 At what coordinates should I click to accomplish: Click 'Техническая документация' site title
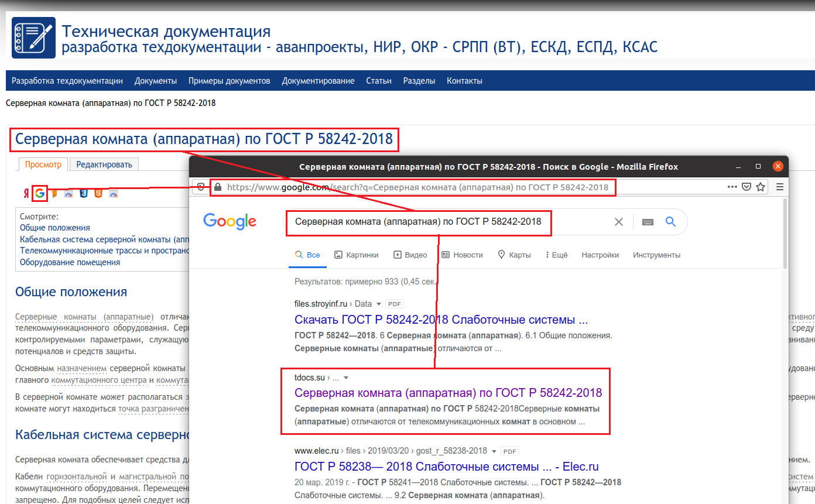[x=166, y=32]
